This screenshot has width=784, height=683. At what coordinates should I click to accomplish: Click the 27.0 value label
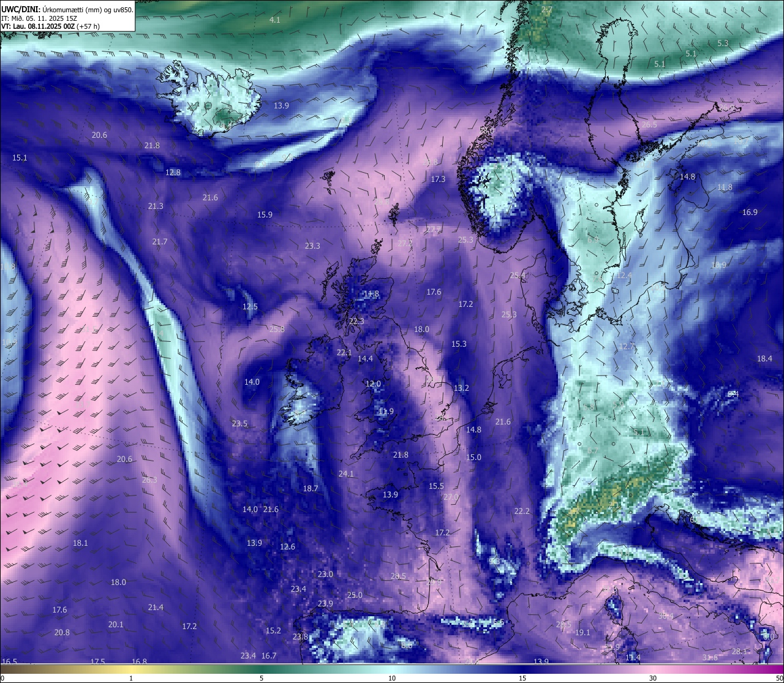pyautogui.click(x=451, y=497)
